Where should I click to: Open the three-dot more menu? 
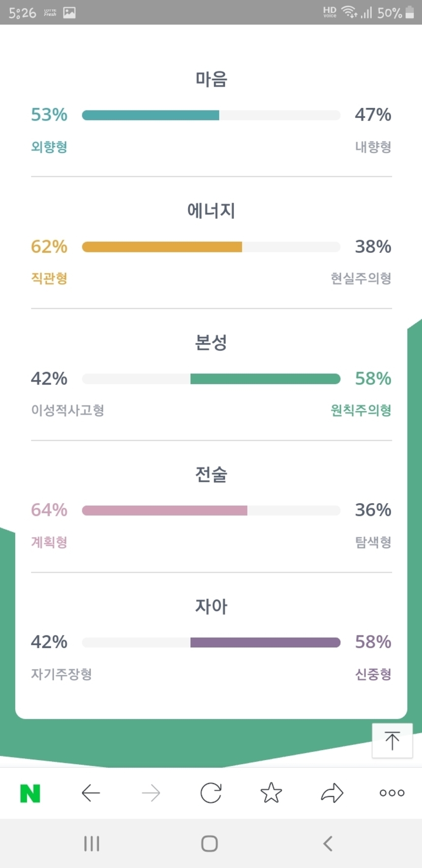[392, 793]
